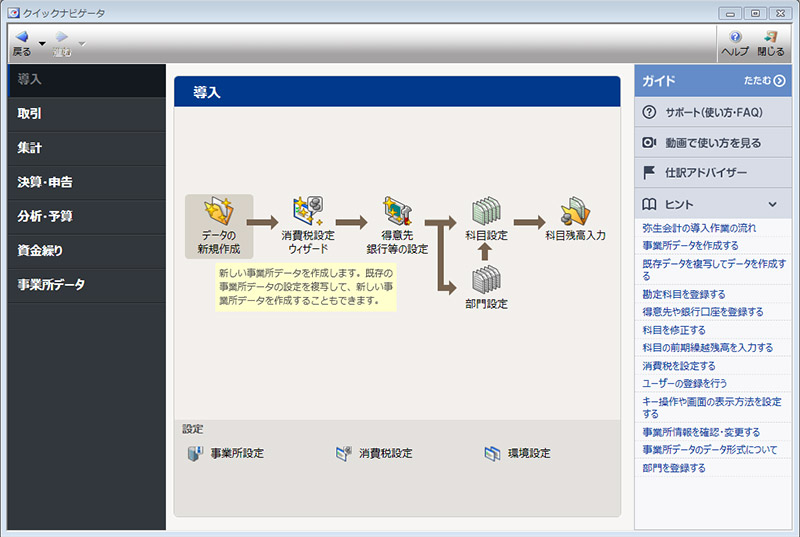The height and width of the screenshot is (537, 800).
Task: Open hint link 消費税を設定する
Action: coord(679,366)
